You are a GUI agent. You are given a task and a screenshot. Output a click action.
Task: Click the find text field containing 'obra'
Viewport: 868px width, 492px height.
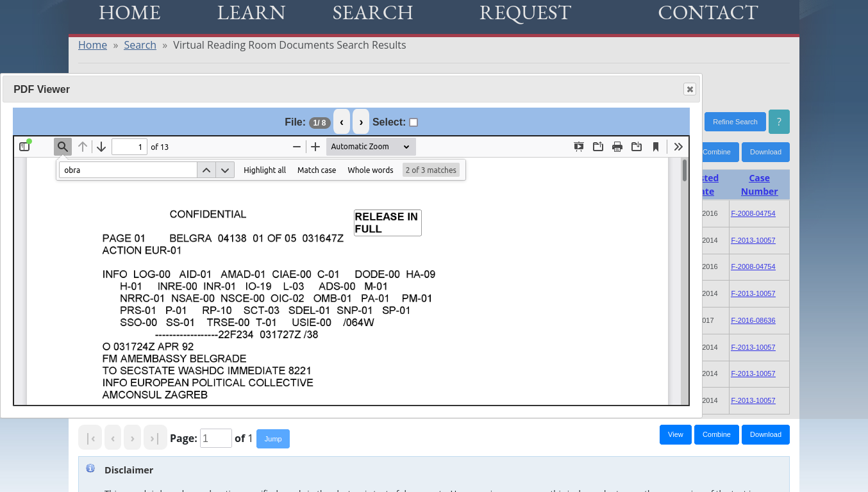coord(128,170)
